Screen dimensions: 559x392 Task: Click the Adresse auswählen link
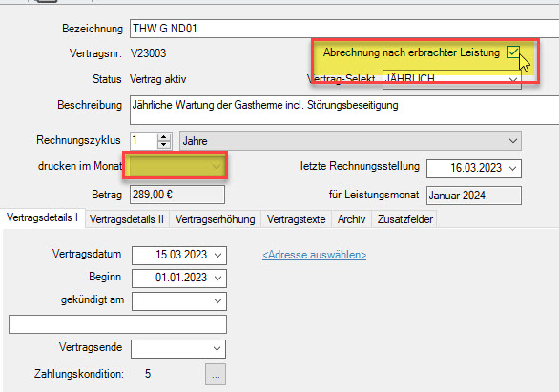tap(315, 255)
